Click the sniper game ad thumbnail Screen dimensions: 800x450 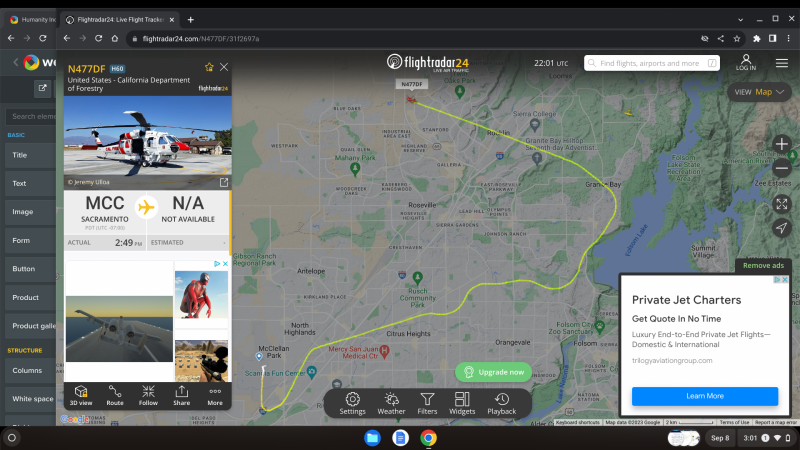202,361
